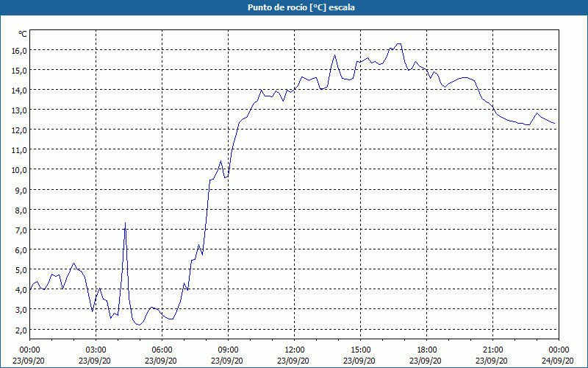Click the 16,0 y-axis label
The width and height of the screenshot is (588, 368).
coord(19,51)
